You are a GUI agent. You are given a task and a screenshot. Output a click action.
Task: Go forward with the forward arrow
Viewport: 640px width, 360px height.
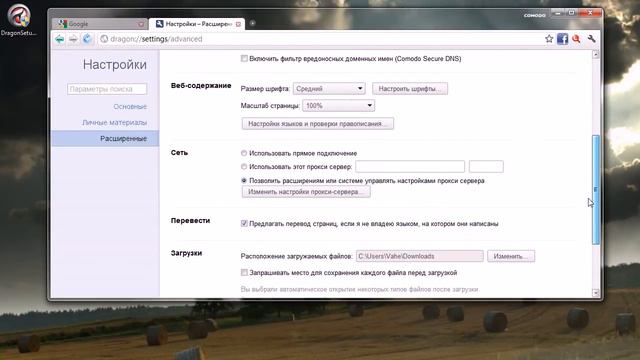click(x=73, y=39)
